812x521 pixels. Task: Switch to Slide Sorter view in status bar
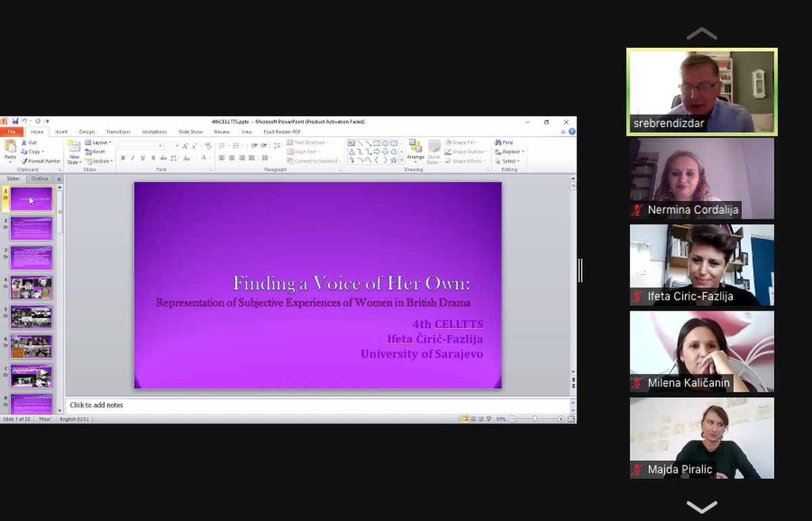(474, 420)
